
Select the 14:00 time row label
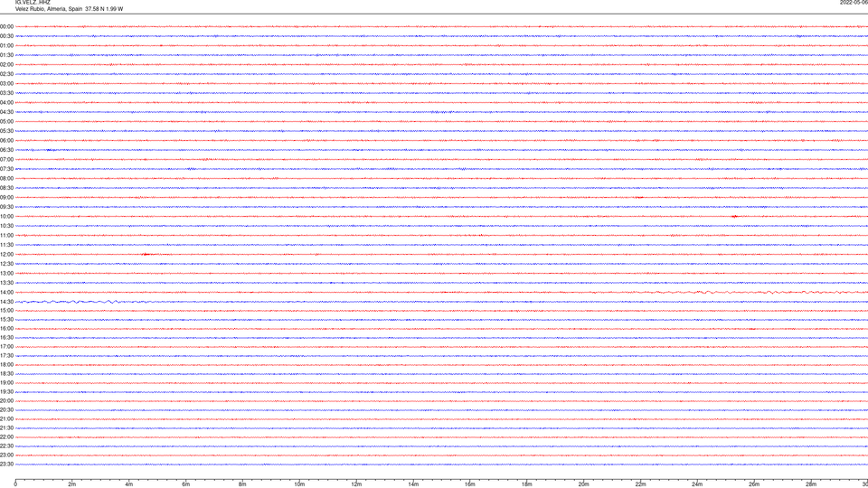[6, 292]
